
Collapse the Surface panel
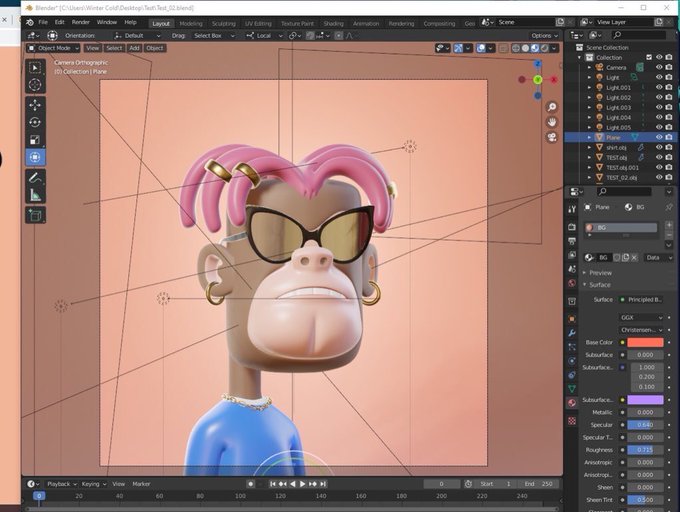(x=598, y=285)
